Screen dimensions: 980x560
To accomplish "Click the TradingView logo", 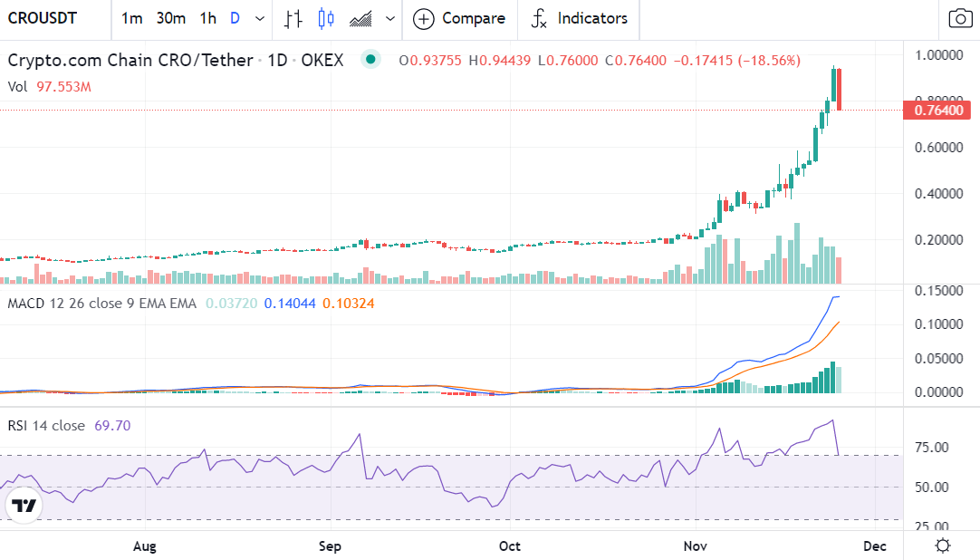I will tap(24, 505).
